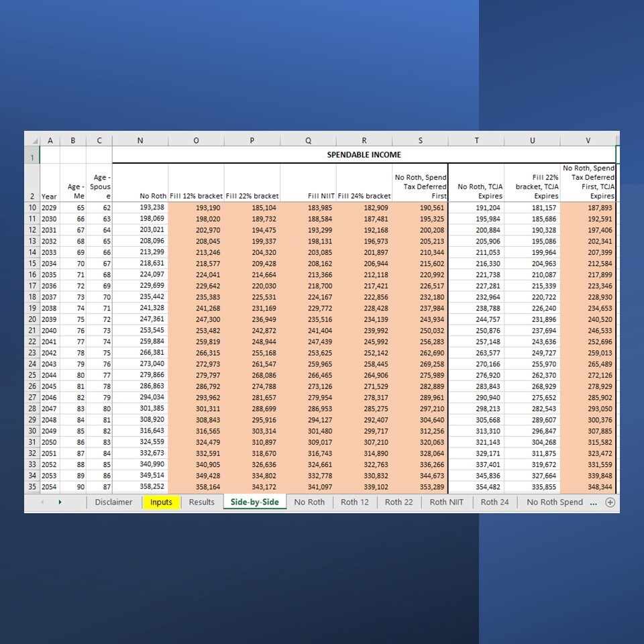Open the Roth 22 sheet tab
The width and height of the screenshot is (644, 644).
point(398,502)
